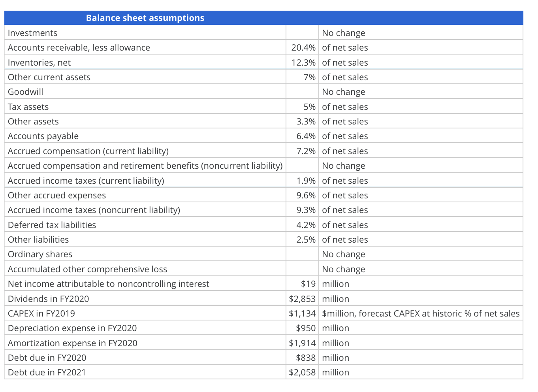
Task: Select 'Accumulated other comprehensive loss' label
Action: 88,269
